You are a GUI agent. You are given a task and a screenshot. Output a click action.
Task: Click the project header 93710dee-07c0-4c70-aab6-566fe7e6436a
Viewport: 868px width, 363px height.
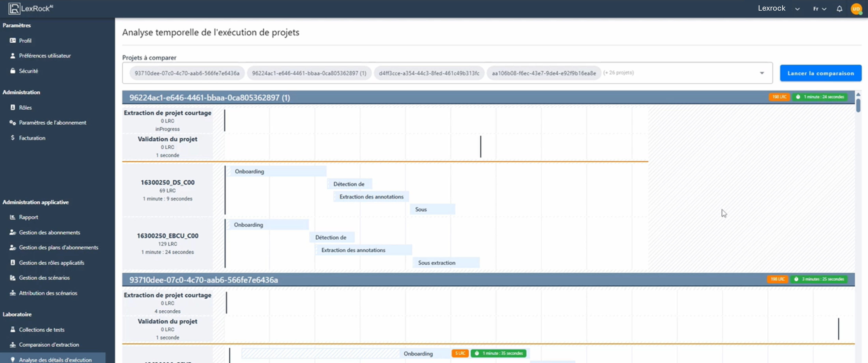coord(488,279)
